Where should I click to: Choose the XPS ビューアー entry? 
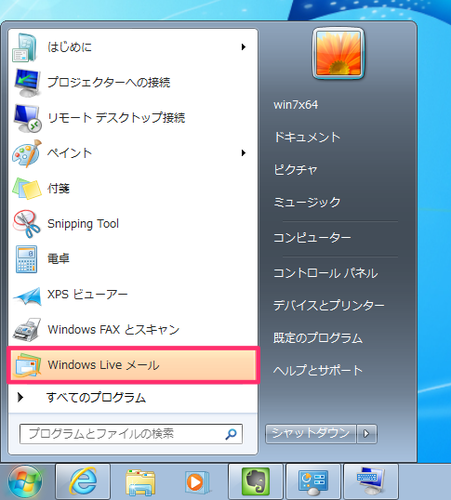(133, 295)
